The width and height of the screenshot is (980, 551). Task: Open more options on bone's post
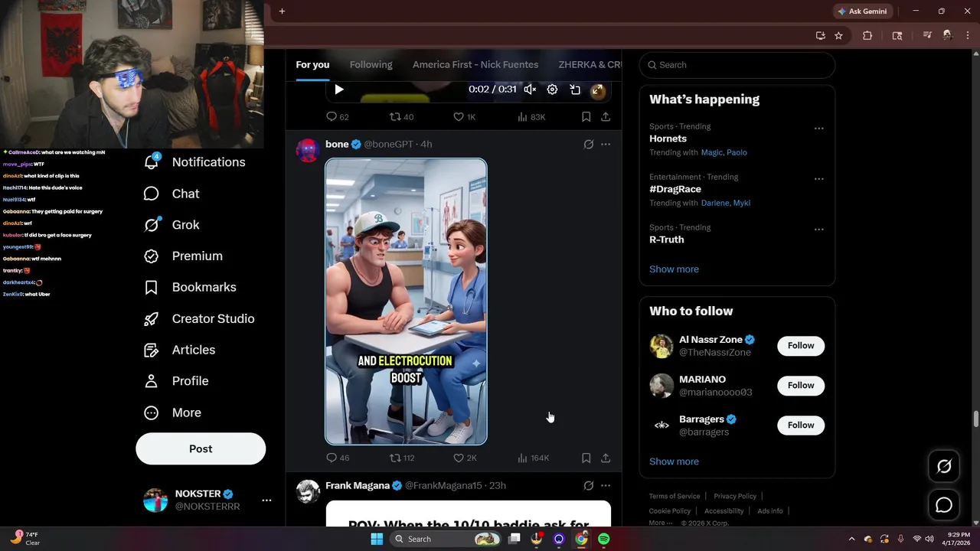coord(606,144)
